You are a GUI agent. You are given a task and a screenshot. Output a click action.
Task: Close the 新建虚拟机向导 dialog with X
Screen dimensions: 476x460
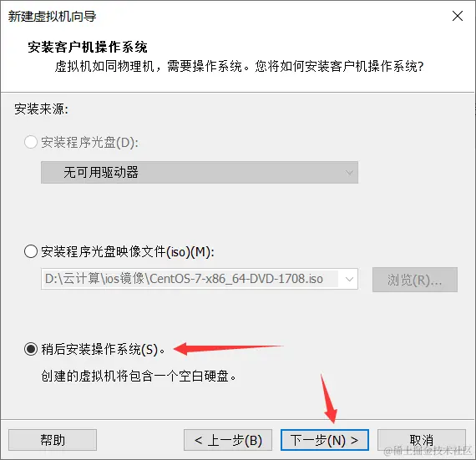[x=457, y=16]
